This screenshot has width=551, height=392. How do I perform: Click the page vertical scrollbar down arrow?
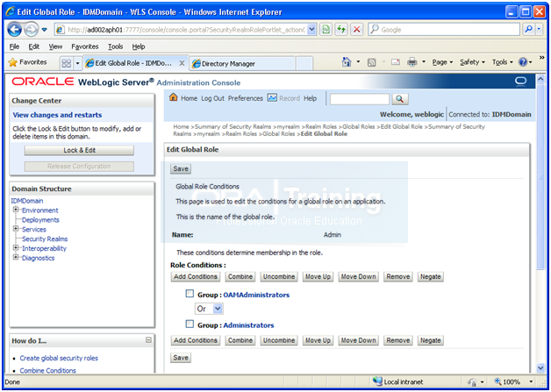pos(540,367)
